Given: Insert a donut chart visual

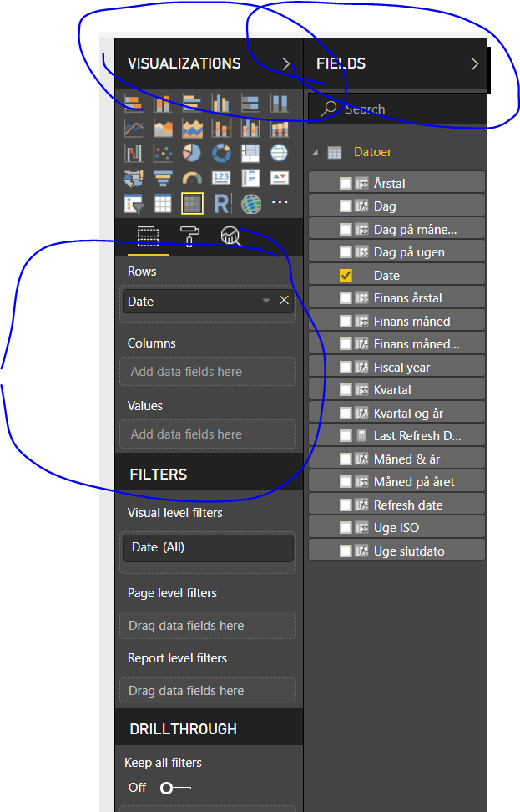Looking at the screenshot, I should click(221, 153).
